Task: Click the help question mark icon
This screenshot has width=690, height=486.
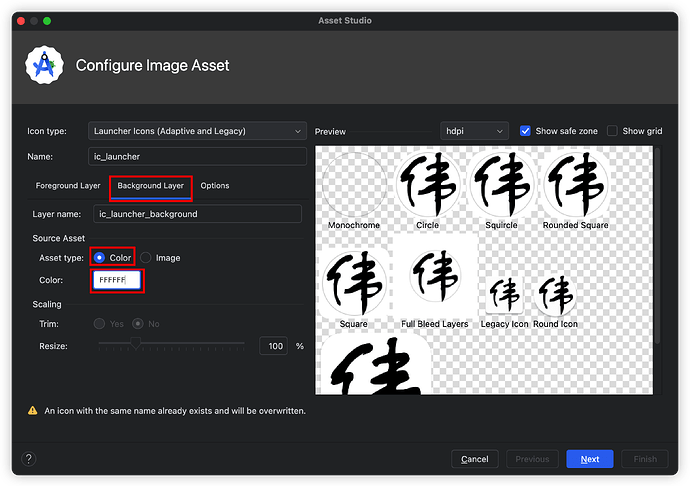Action: tap(29, 459)
